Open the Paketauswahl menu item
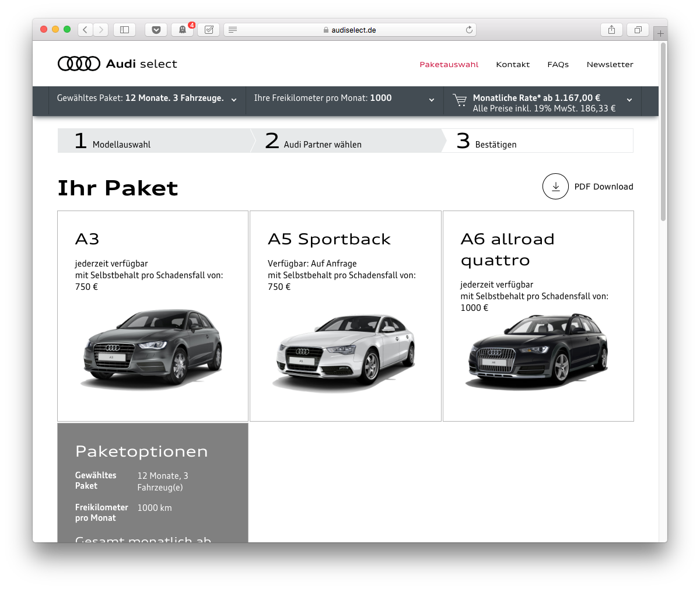Screen dimensions: 700x589 (x=449, y=64)
